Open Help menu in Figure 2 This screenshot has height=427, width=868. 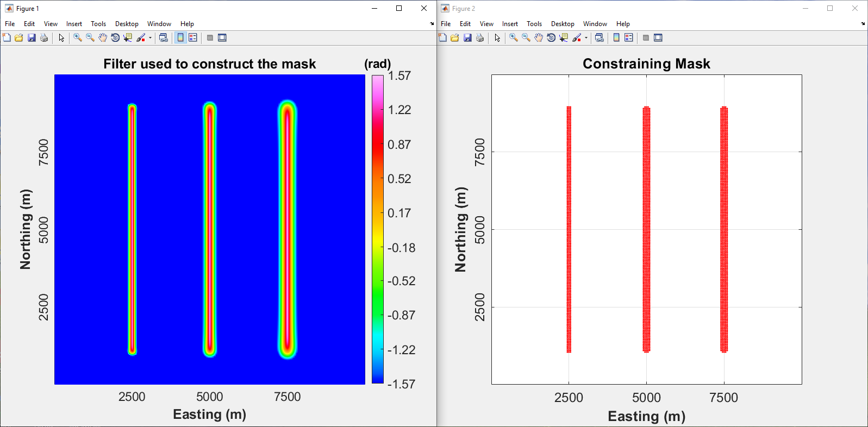(x=623, y=24)
